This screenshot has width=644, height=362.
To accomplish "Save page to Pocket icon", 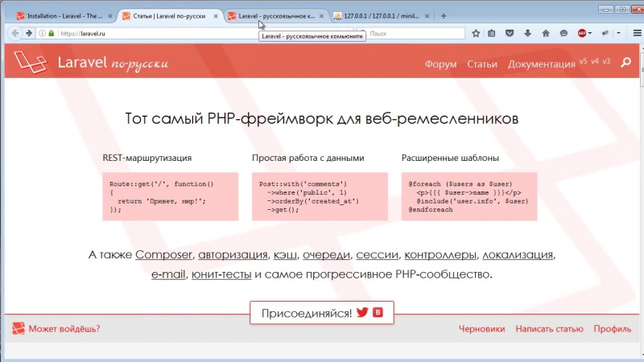I will pos(510,33).
